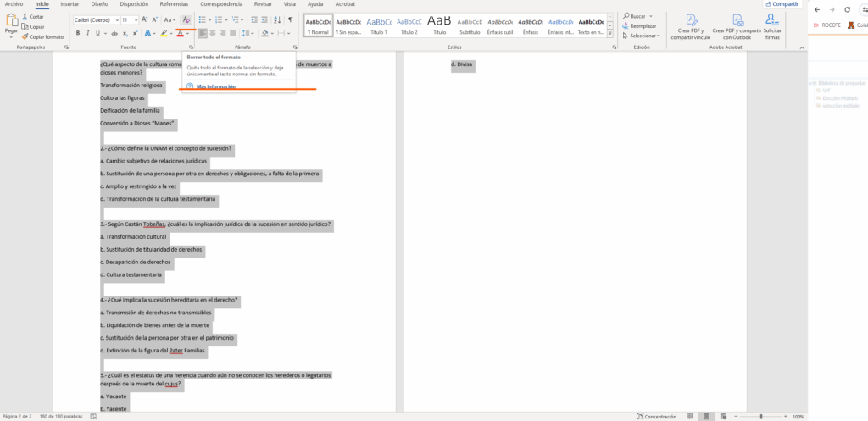Click the Solicitar firmas icon
This screenshot has height=421, width=868.
tap(771, 25)
